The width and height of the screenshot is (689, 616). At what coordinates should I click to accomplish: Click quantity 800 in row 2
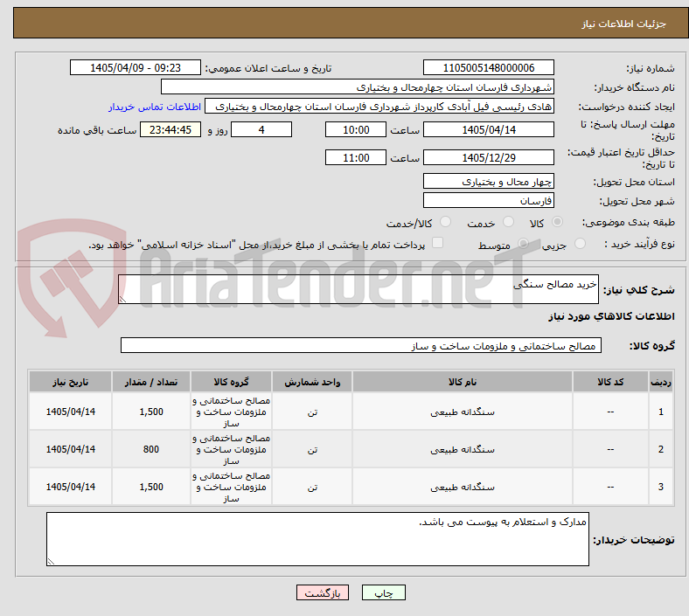coord(151,449)
